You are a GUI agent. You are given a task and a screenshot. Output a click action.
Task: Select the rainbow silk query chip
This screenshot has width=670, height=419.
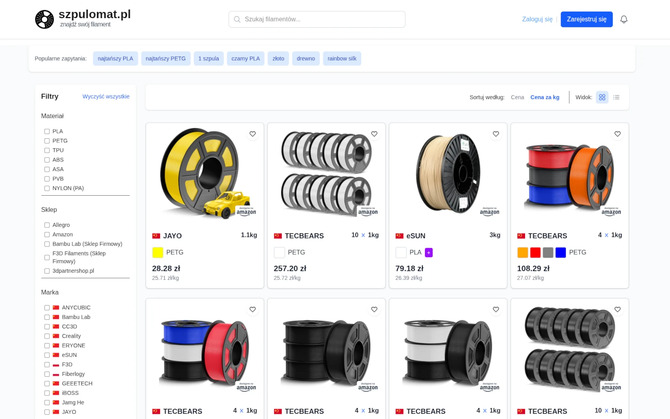click(x=342, y=59)
